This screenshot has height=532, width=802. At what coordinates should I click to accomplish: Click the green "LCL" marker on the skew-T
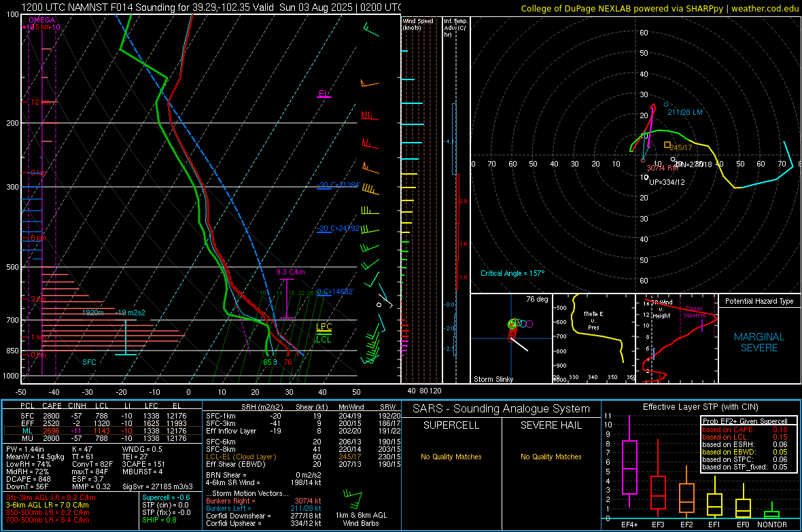coord(324,340)
